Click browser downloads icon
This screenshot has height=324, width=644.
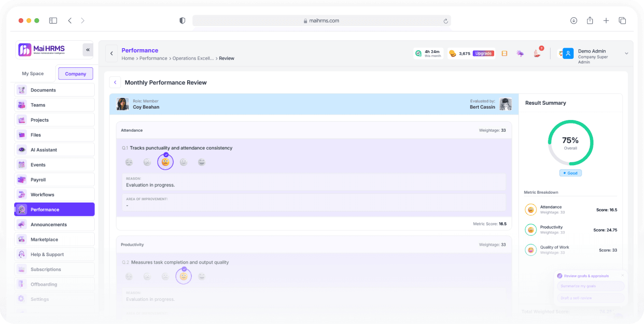point(574,21)
